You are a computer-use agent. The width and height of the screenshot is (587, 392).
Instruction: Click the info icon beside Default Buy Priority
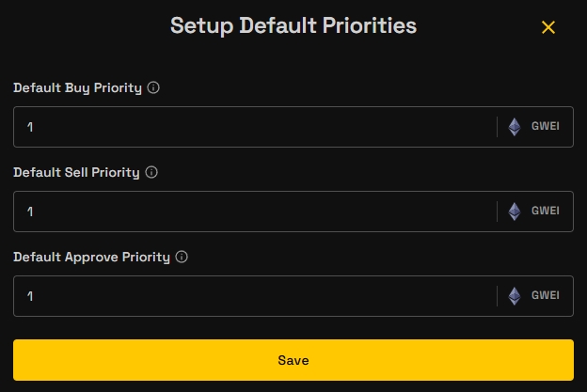tap(153, 87)
